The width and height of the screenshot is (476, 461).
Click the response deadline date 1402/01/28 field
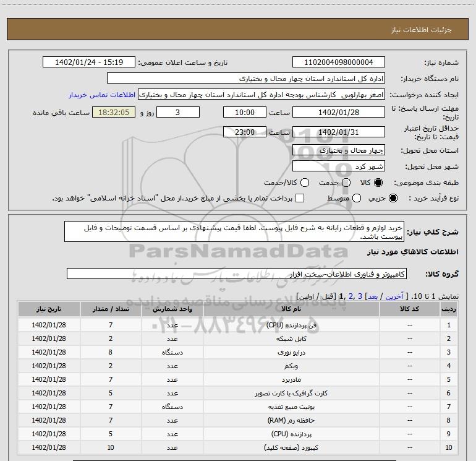click(x=339, y=112)
